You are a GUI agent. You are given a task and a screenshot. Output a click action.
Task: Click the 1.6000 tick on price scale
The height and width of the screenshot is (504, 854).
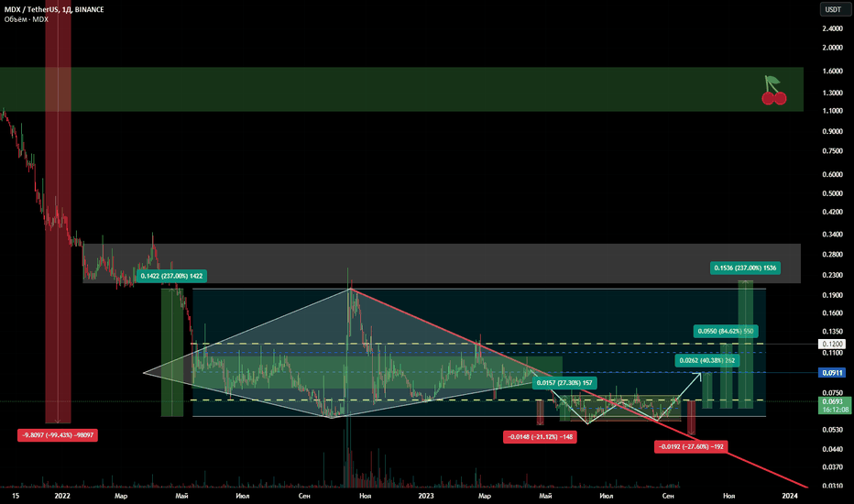[x=832, y=71]
